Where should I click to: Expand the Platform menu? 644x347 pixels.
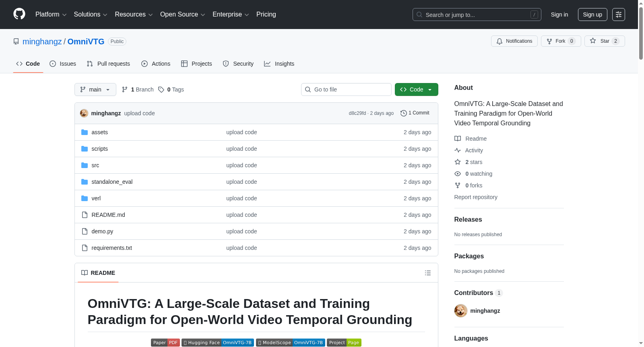[x=51, y=15]
